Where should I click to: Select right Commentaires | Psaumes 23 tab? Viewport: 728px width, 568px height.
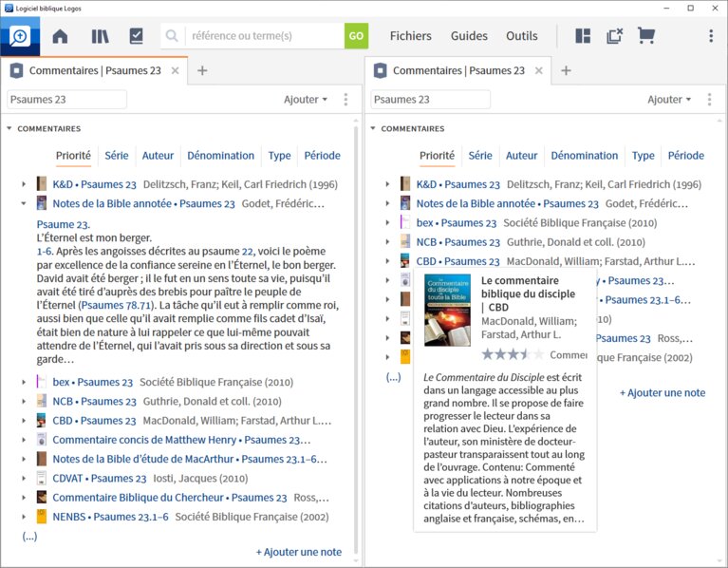(x=458, y=70)
